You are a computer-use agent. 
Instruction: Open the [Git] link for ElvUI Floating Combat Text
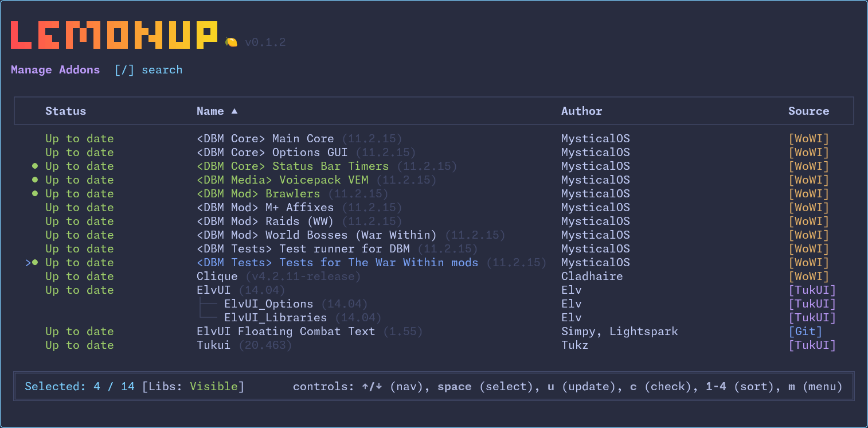click(x=805, y=331)
